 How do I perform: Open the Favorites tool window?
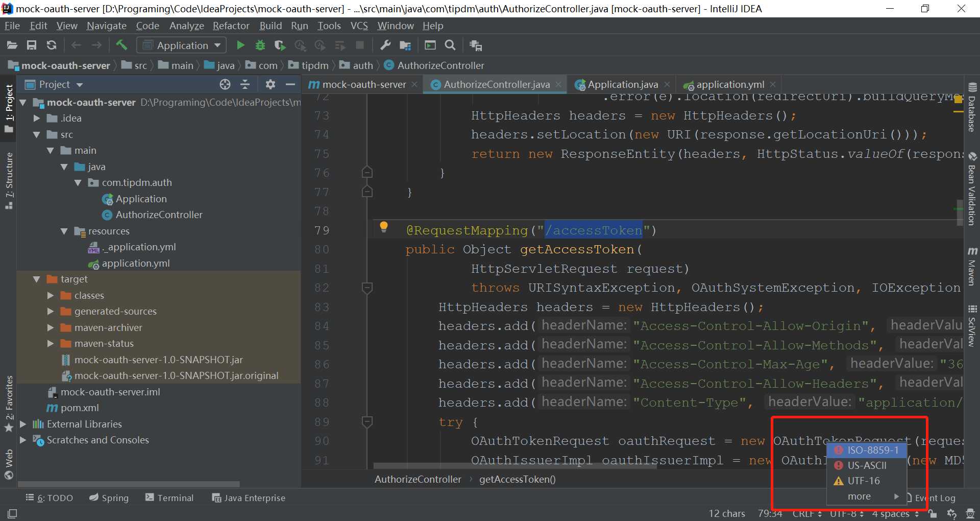[9, 404]
